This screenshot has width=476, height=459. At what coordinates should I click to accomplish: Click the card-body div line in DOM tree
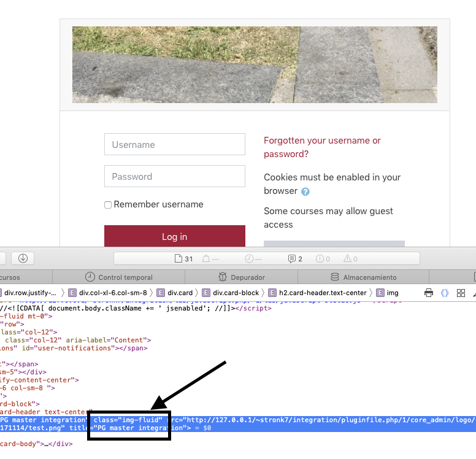(x=36, y=444)
